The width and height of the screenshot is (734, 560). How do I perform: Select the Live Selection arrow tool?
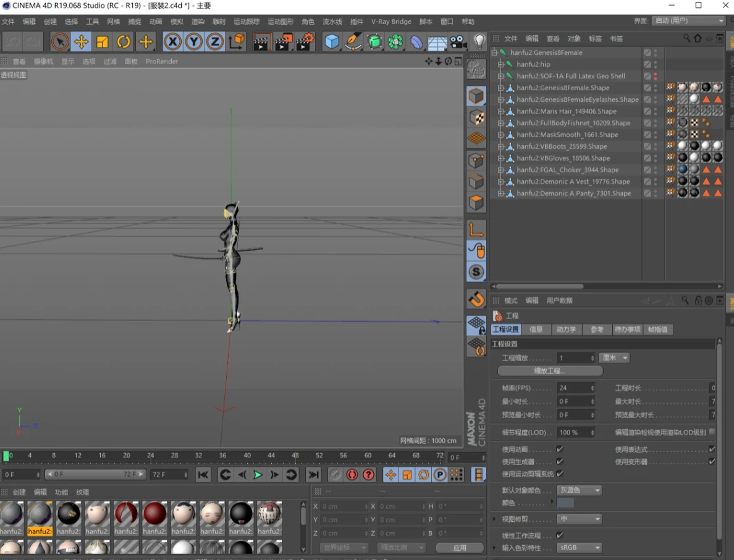(60, 41)
